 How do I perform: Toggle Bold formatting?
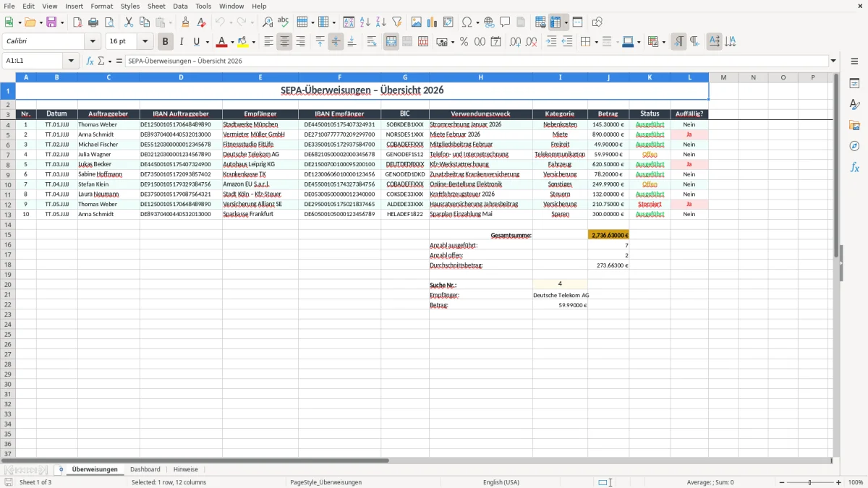(x=166, y=42)
